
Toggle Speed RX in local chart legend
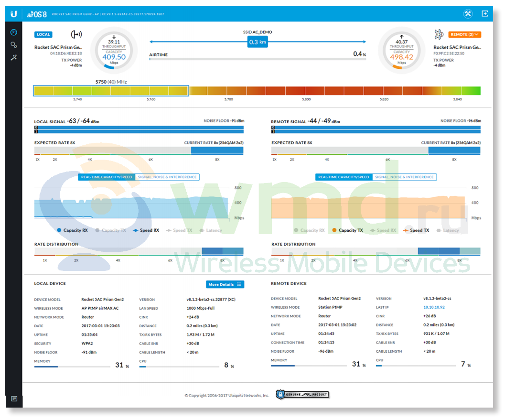coord(146,230)
